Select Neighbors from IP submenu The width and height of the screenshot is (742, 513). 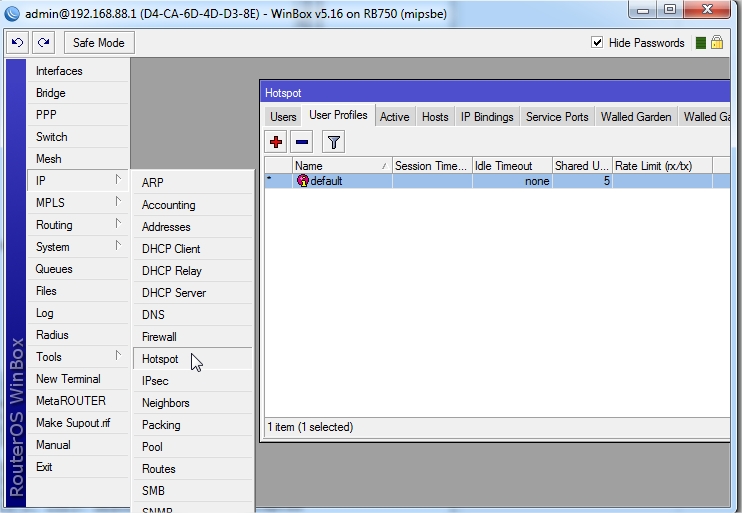click(193, 403)
